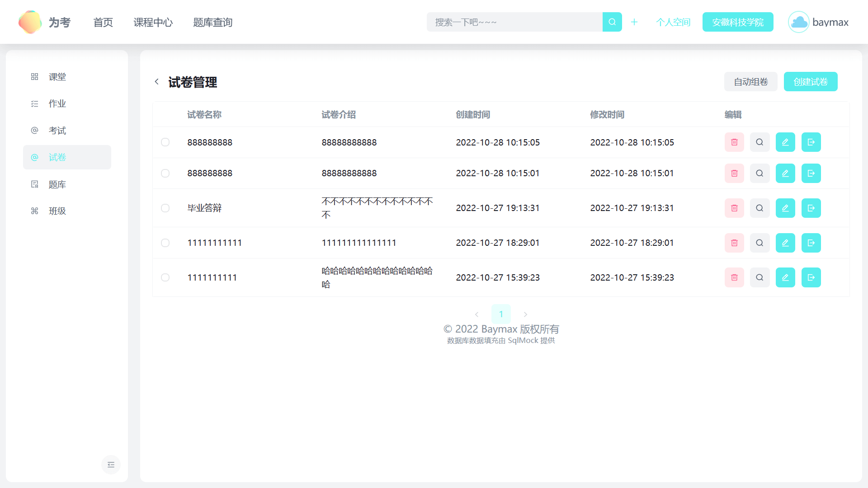Select radio button for first 888888888 row
The height and width of the screenshot is (488, 868).
click(x=165, y=142)
